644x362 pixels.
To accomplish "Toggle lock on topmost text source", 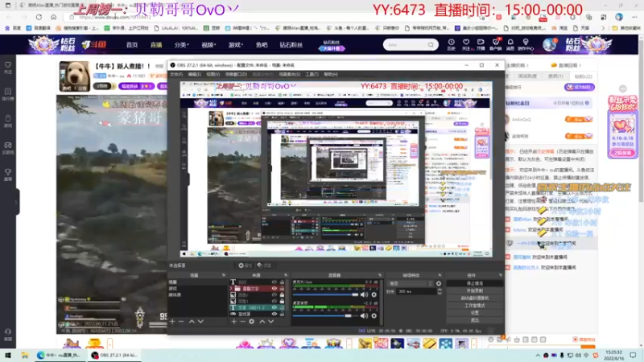I will 282,282.
